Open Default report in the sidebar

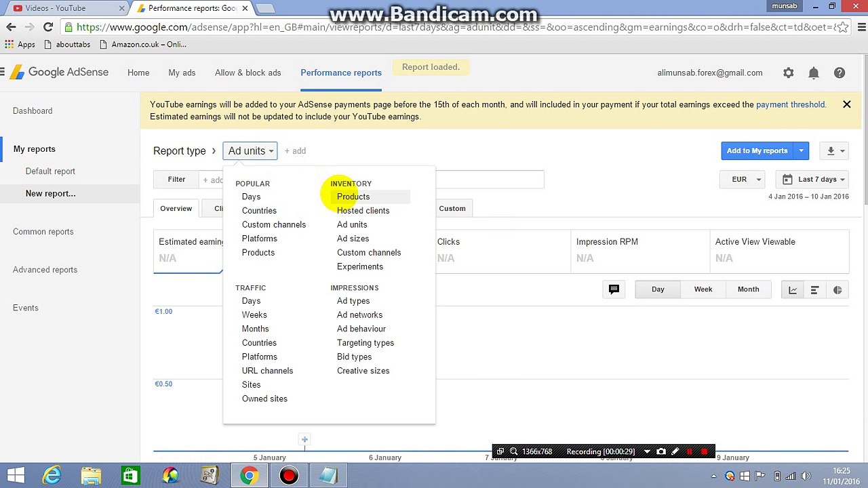50,171
